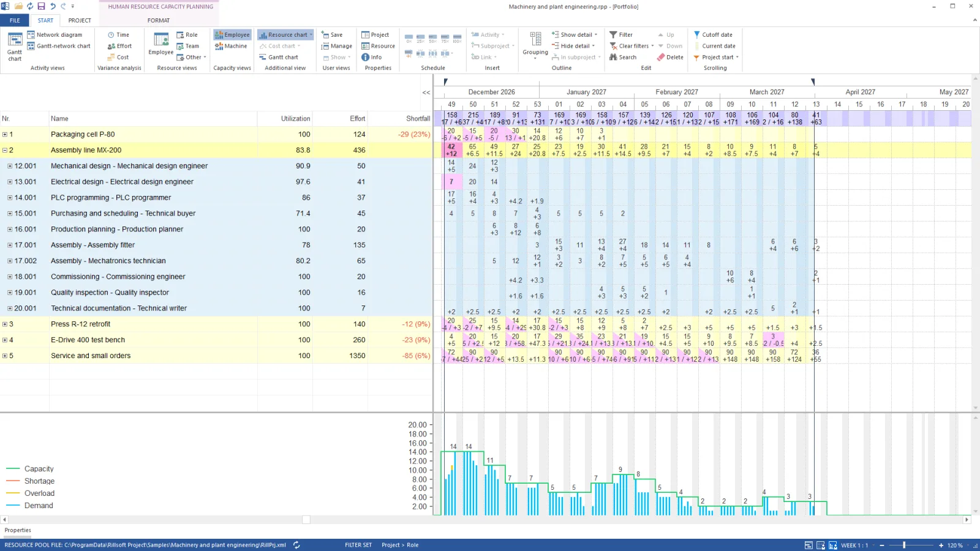Open the large Employee resource view

click(x=160, y=44)
